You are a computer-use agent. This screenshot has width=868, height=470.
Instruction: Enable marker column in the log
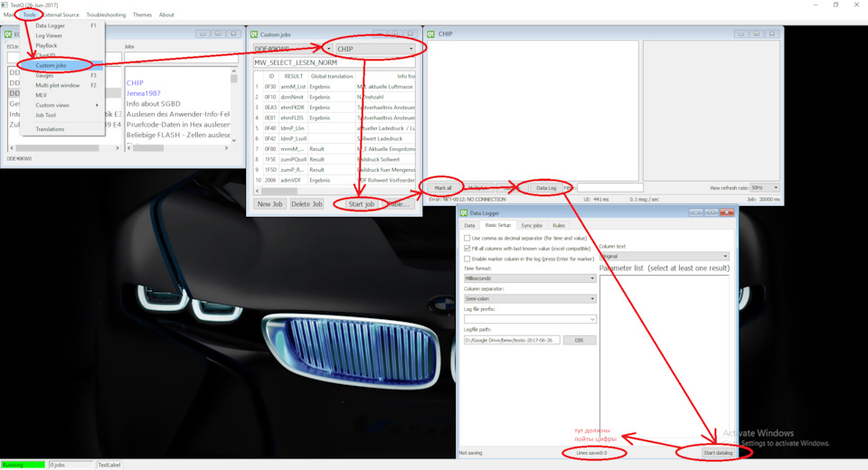[x=467, y=258]
